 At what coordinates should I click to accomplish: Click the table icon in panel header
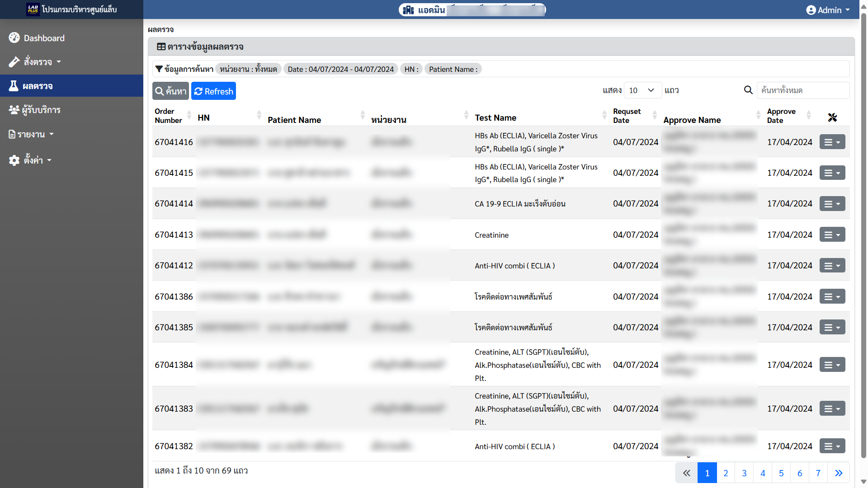[x=161, y=47]
